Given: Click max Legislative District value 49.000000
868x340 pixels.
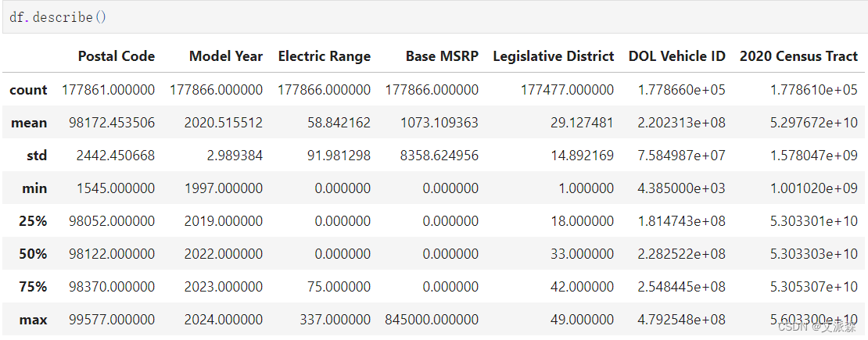Looking at the screenshot, I should click(582, 320).
